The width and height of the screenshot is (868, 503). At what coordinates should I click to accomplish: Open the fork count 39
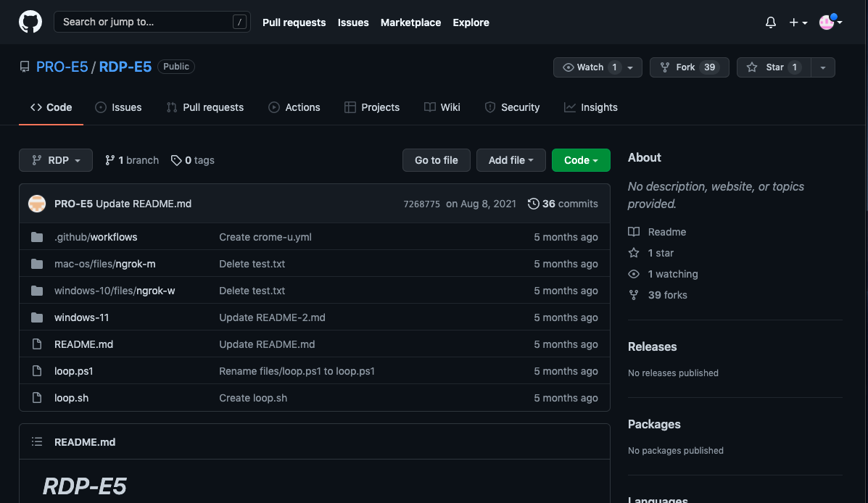tap(710, 67)
